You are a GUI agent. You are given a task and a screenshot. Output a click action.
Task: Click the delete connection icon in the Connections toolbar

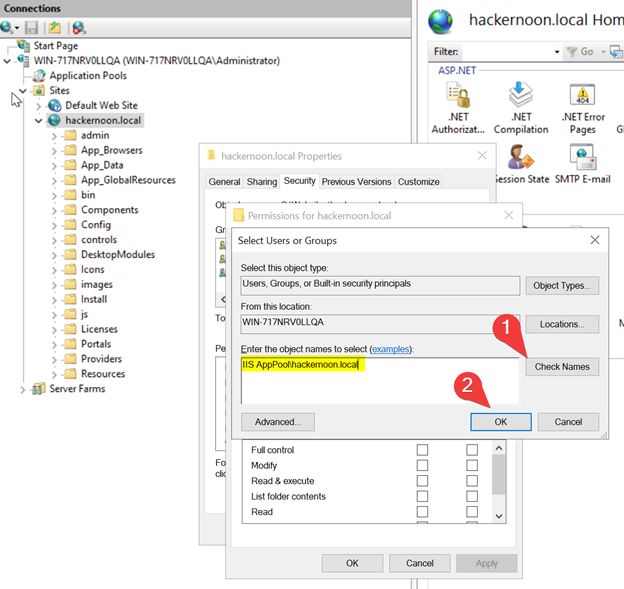coord(79,27)
